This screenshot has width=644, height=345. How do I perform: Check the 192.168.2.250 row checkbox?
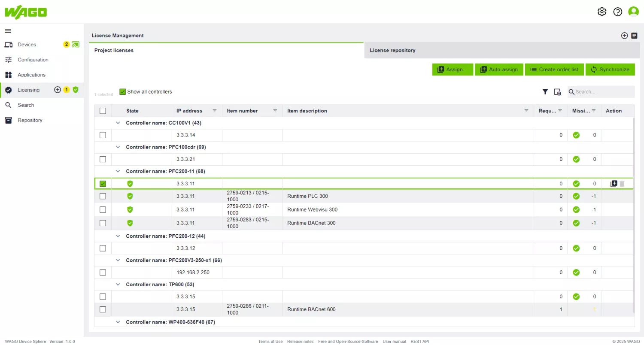pyautogui.click(x=103, y=272)
